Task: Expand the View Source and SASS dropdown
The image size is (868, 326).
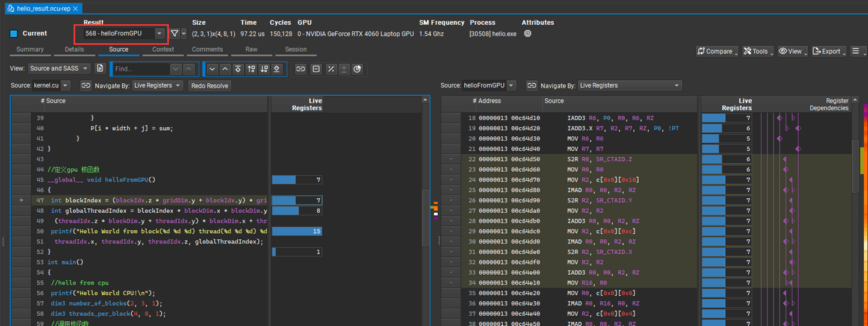Action: pyautogui.click(x=59, y=69)
